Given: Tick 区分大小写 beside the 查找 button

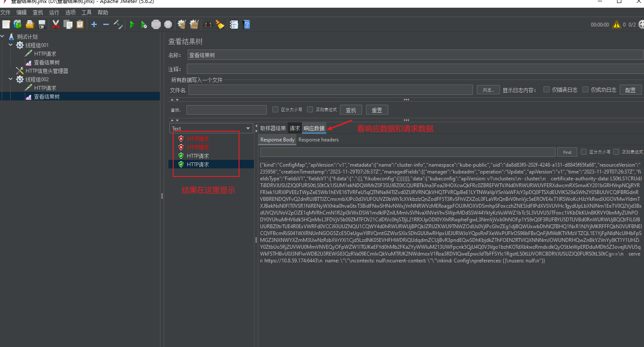Looking at the screenshot, I should (x=275, y=109).
